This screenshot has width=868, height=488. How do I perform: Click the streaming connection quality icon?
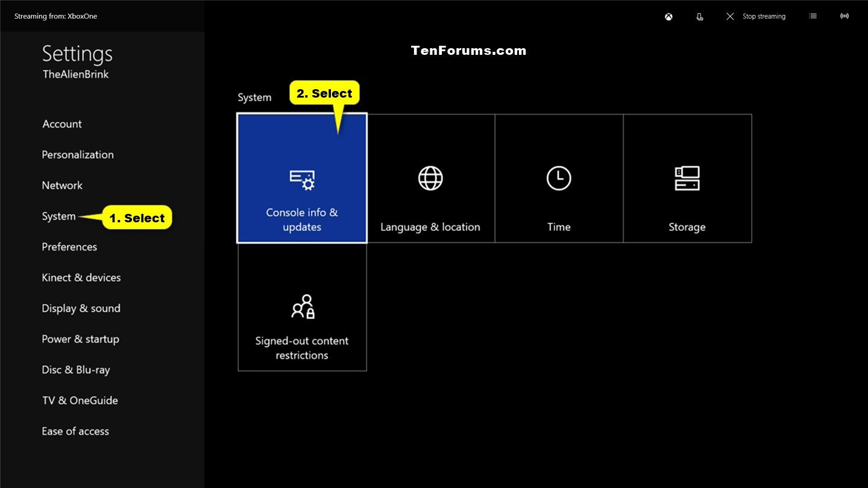tap(844, 16)
